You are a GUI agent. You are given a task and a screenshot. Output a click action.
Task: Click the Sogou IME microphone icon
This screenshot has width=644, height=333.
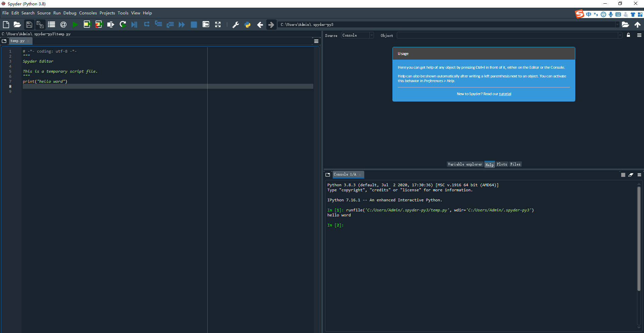611,14
